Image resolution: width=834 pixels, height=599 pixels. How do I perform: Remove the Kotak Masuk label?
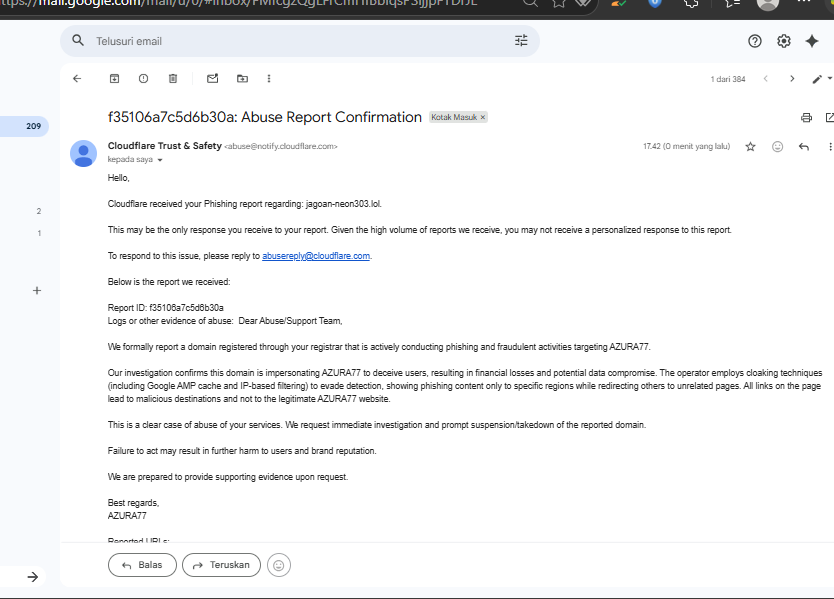coord(483,117)
